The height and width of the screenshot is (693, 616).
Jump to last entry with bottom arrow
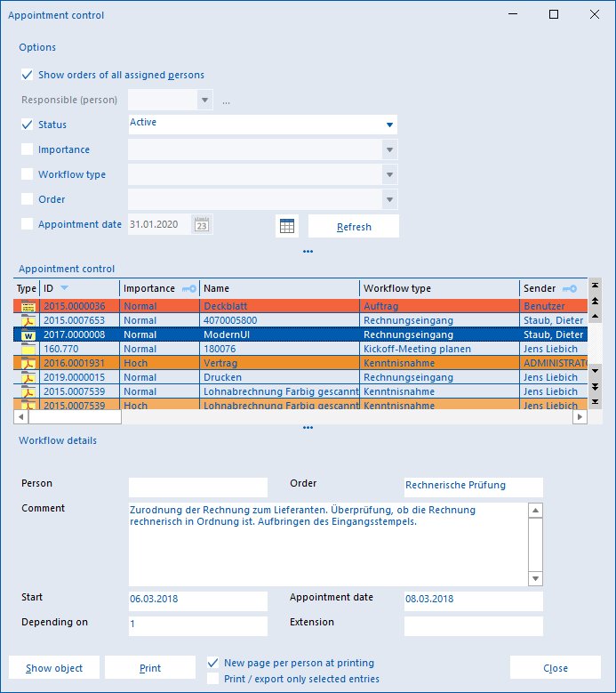click(x=596, y=402)
